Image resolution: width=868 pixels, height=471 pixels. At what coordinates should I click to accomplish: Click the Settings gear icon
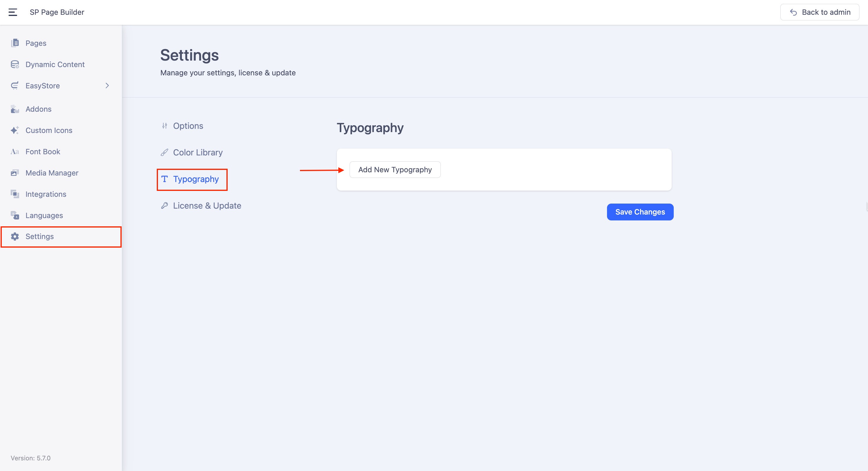(x=15, y=237)
